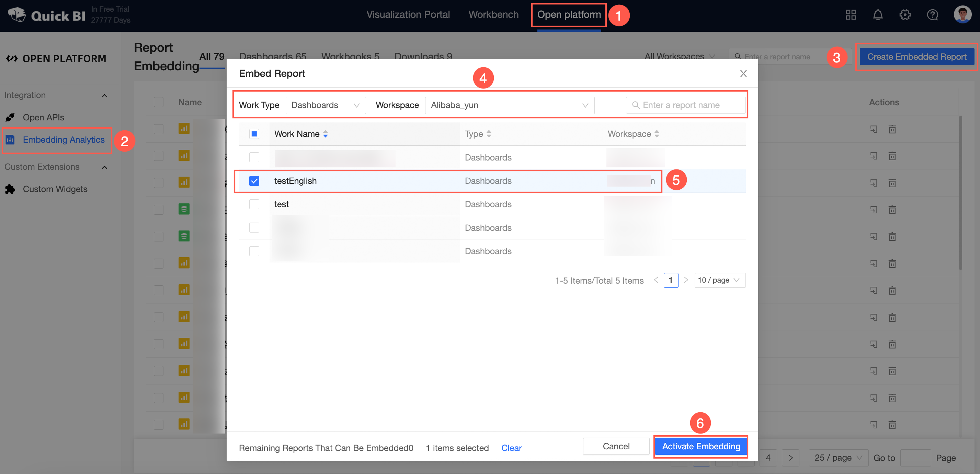Uncheck the testEnglish row checkbox
The height and width of the screenshot is (474, 980).
coord(254,181)
